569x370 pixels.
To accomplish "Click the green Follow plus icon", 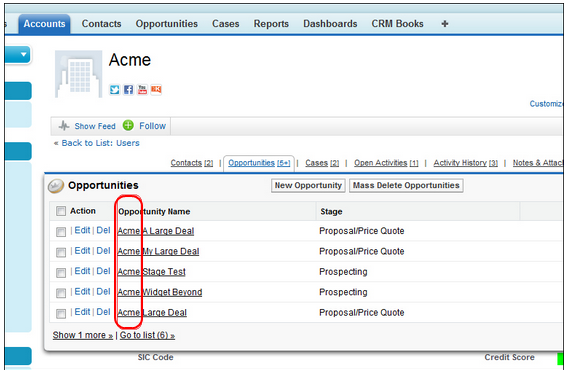I will click(x=128, y=126).
